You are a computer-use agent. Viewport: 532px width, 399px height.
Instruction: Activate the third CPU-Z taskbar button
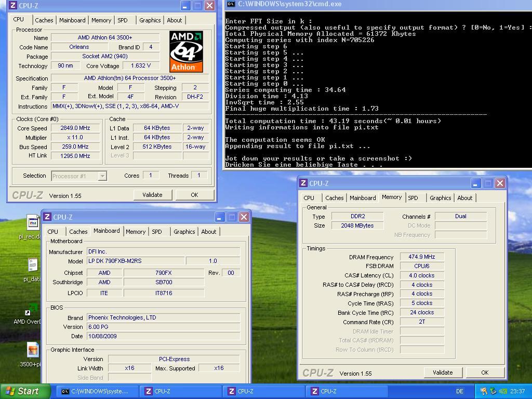[x=347, y=391]
